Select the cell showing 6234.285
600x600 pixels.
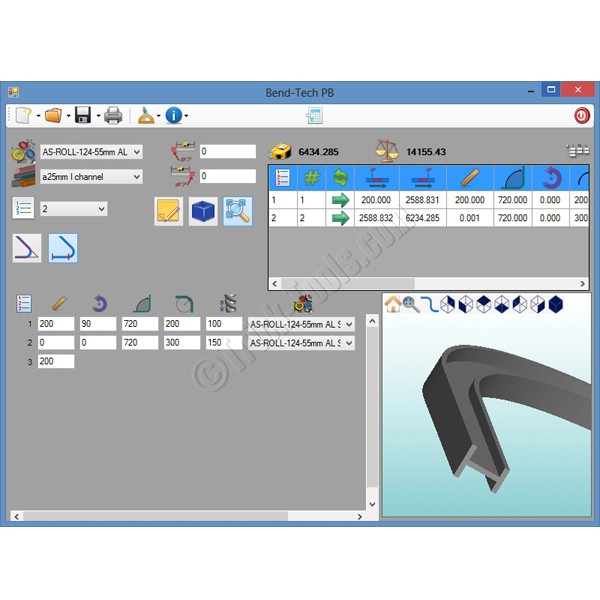pos(422,218)
